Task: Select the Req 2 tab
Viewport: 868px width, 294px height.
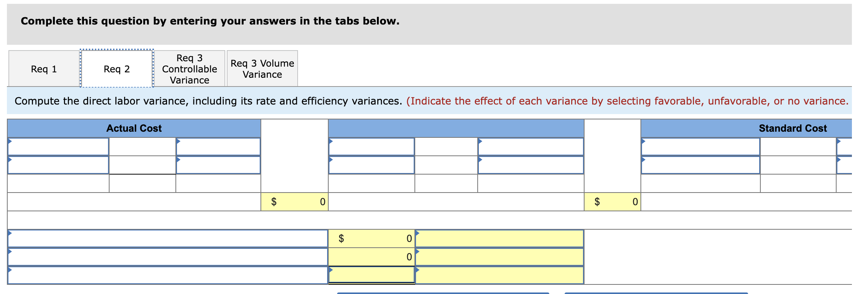Action: click(116, 68)
